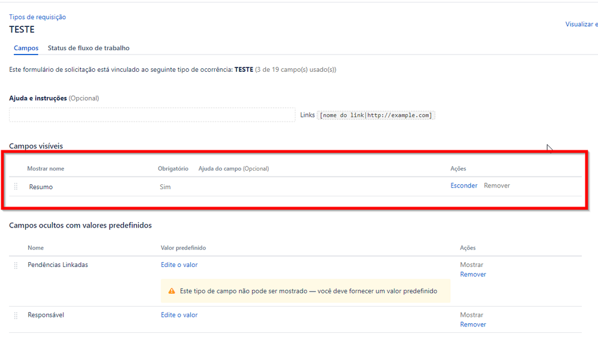598x364 pixels.
Task: Click the Responsável field name
Action: click(45, 315)
